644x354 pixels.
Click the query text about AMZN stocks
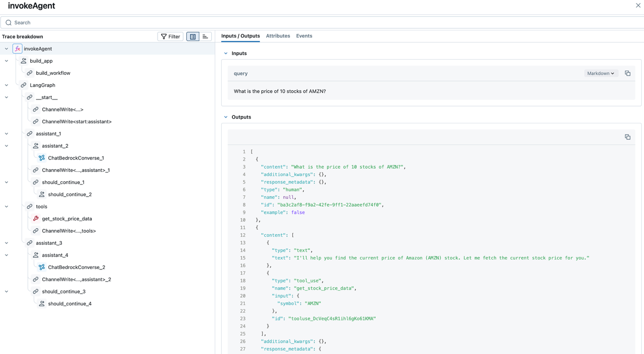click(280, 91)
